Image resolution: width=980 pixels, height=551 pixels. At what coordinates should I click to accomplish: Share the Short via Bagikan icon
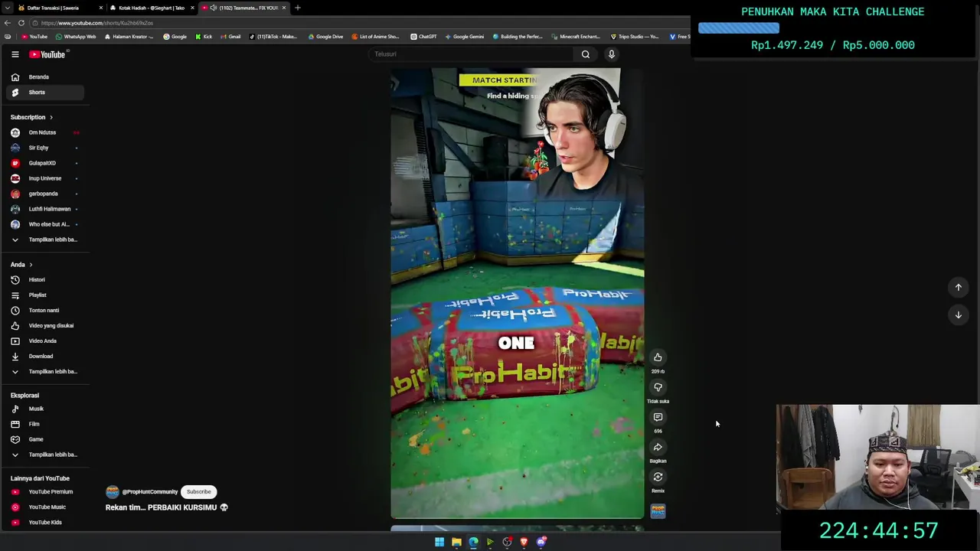[x=658, y=447]
